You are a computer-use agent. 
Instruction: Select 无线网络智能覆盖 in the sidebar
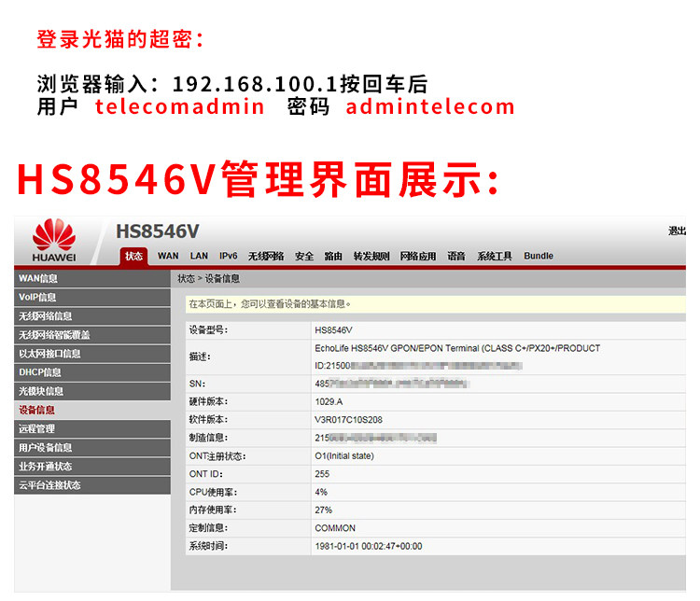[92, 334]
